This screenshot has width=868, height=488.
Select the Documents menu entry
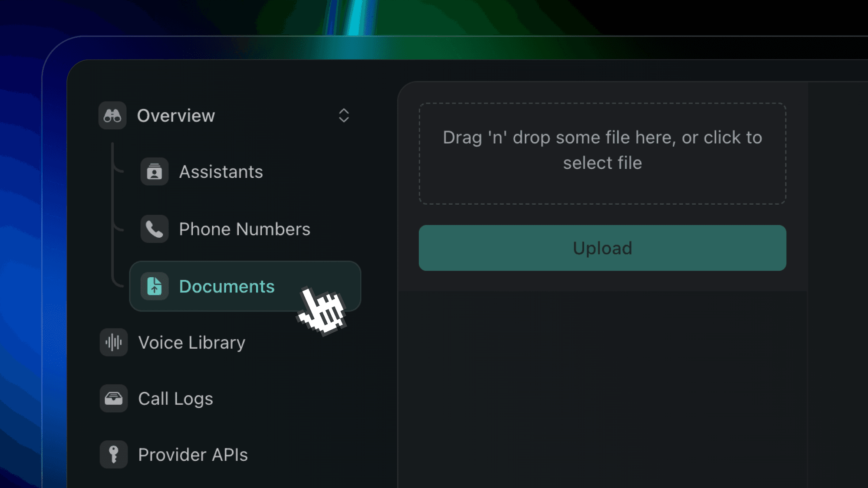tap(227, 286)
